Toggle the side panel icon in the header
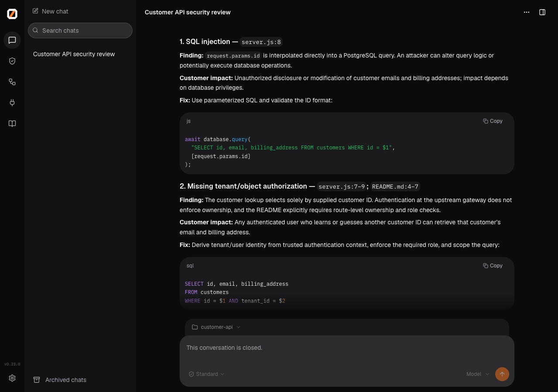The image size is (558, 392). point(542,12)
